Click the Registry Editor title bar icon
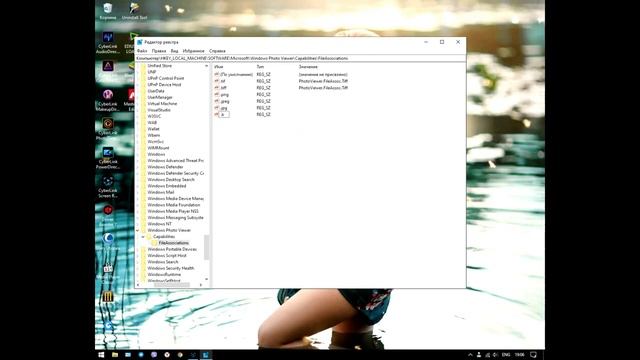The width and height of the screenshot is (640, 360). [x=140, y=42]
